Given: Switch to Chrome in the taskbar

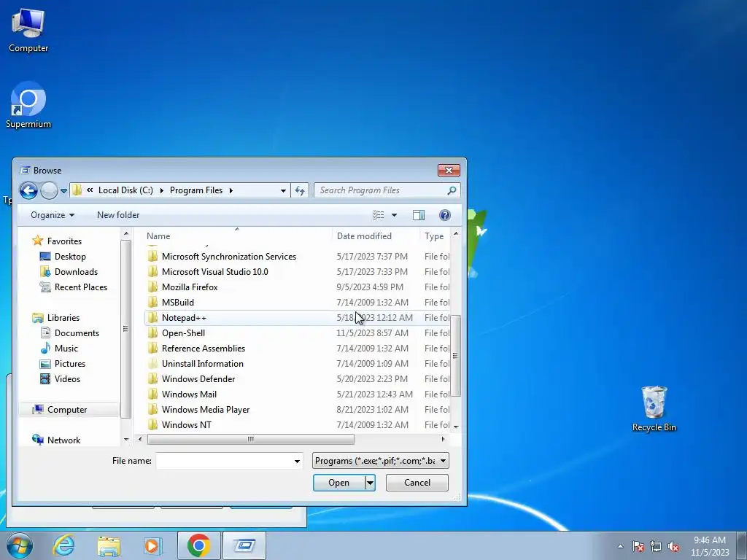Looking at the screenshot, I should pyautogui.click(x=198, y=545).
